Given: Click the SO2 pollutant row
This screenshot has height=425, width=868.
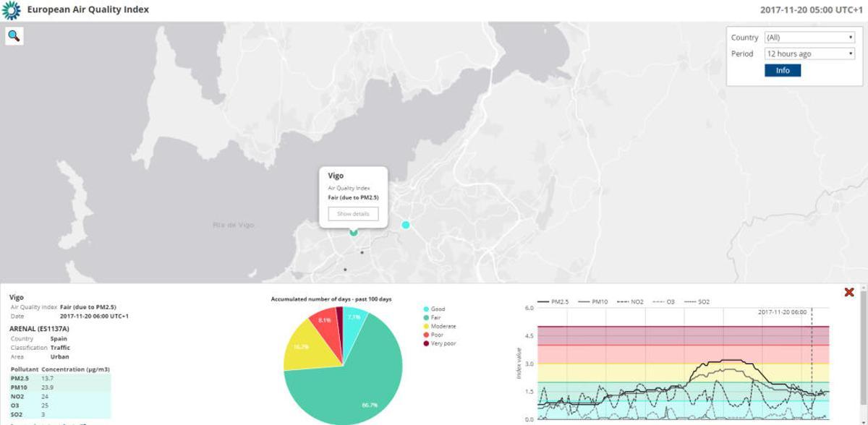Looking at the screenshot, I should [60, 413].
